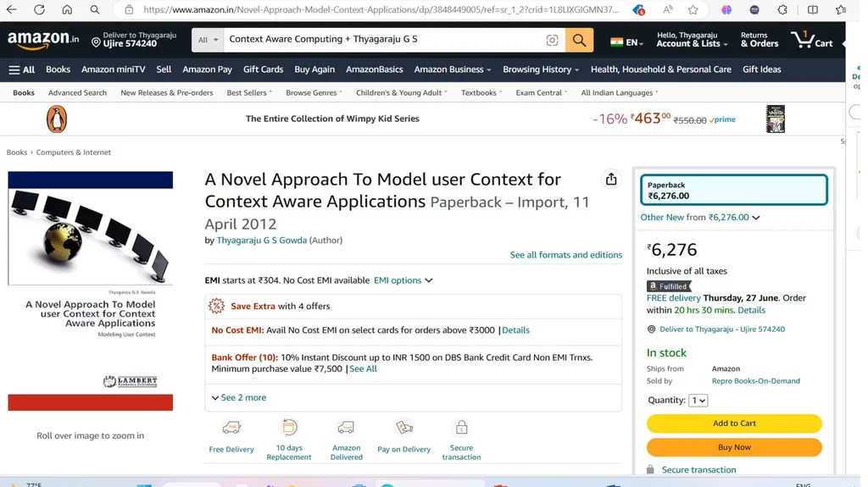Click the delivery location pin icon in the header

(x=96, y=42)
